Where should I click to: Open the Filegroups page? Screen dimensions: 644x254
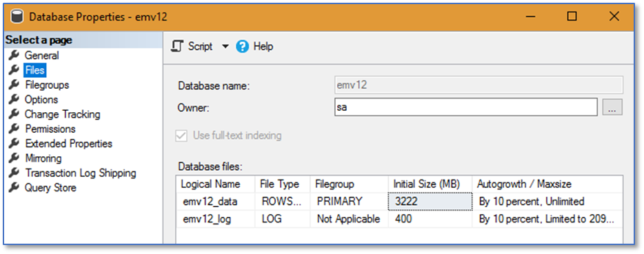(47, 85)
